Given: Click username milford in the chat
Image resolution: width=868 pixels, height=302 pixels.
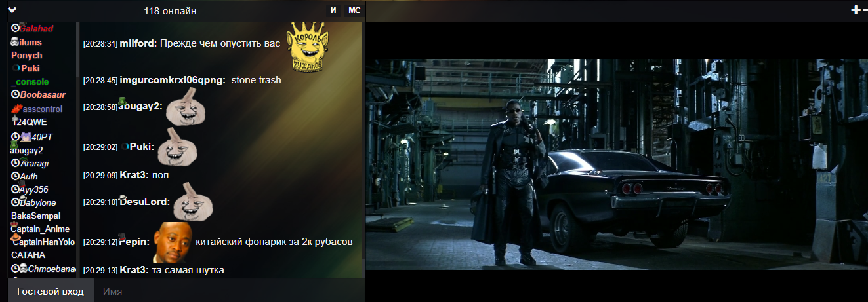Looking at the screenshot, I should 137,43.
